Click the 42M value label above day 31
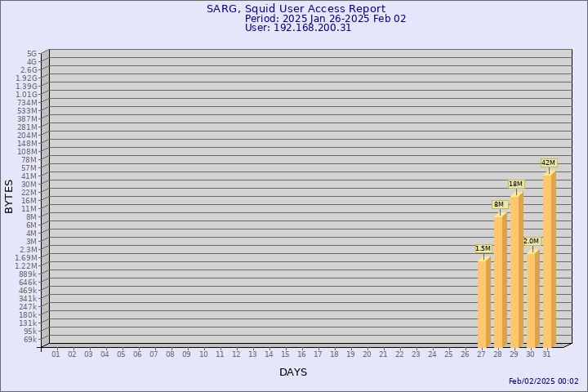This screenshot has width=588, height=392. pos(548,163)
